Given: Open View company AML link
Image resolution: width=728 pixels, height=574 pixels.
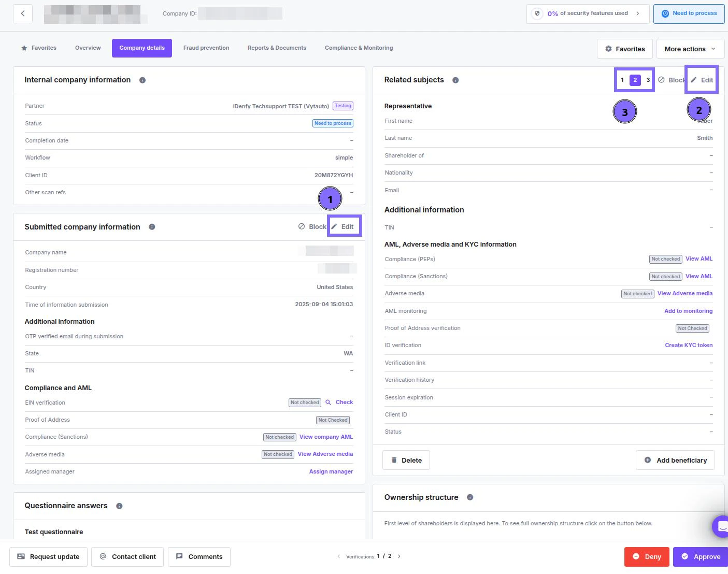Looking at the screenshot, I should tap(326, 437).
